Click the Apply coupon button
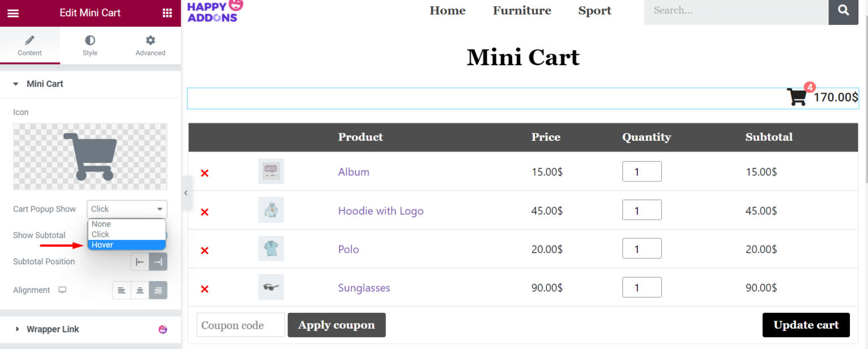The image size is (868, 349). [337, 325]
